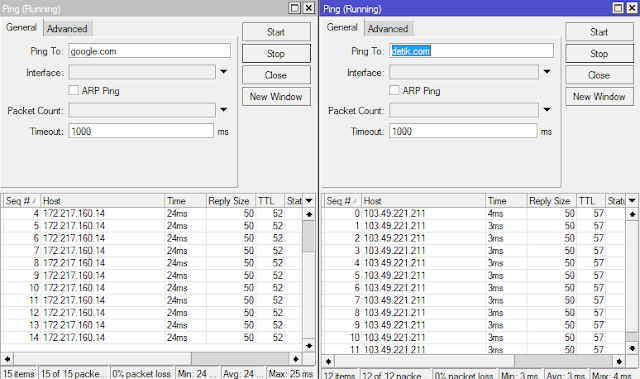Sort detik.com results by TTL column
This screenshot has height=379, width=640.
(x=591, y=201)
